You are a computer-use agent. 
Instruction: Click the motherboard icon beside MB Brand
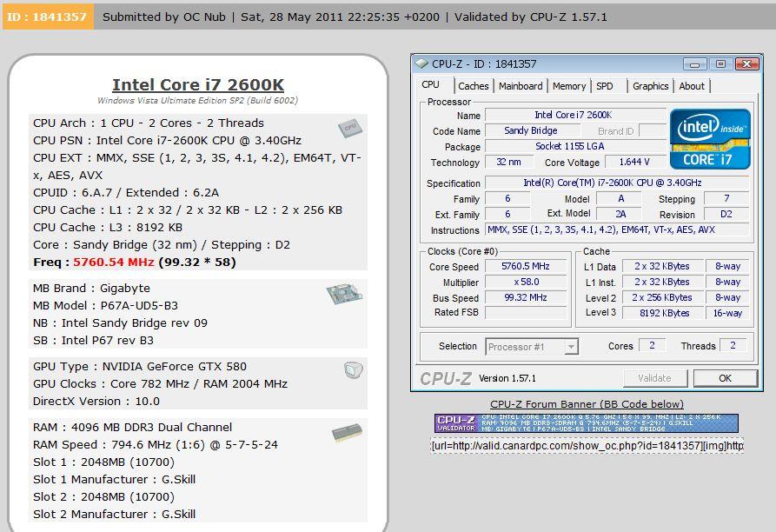pyautogui.click(x=344, y=294)
